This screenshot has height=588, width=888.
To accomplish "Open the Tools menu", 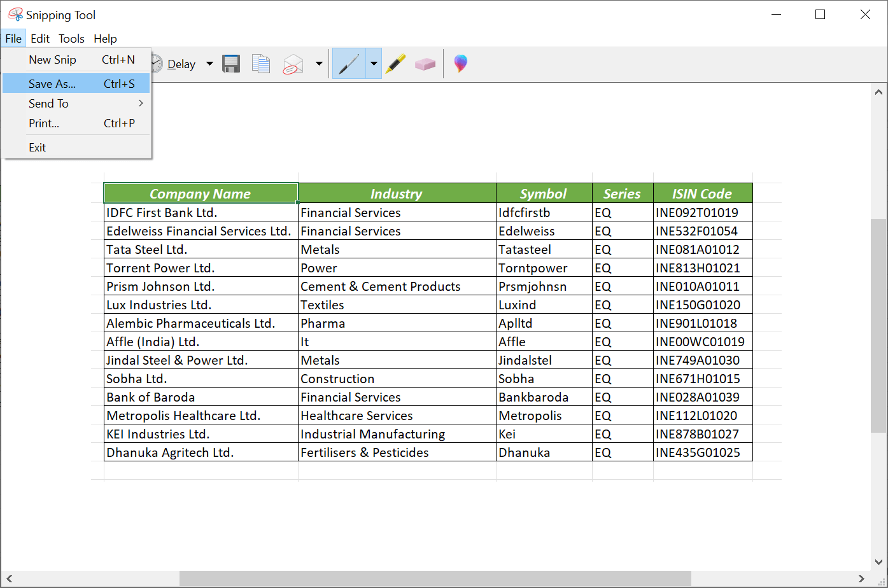I will 71,38.
